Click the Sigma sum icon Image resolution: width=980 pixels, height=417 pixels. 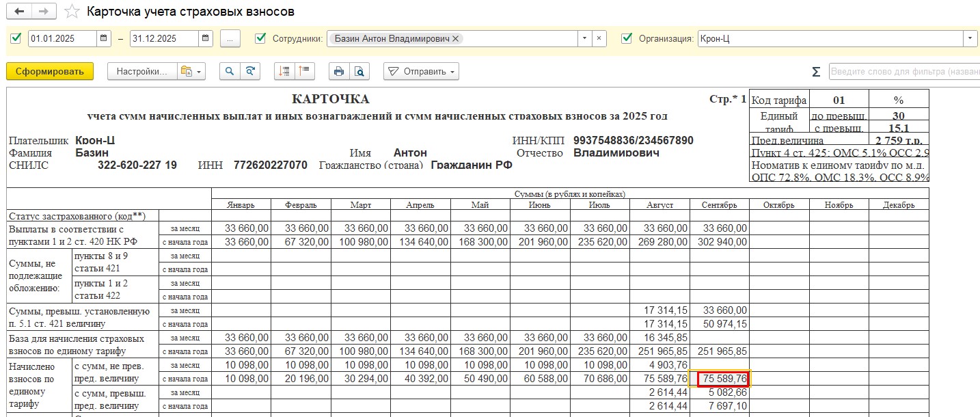tap(815, 72)
